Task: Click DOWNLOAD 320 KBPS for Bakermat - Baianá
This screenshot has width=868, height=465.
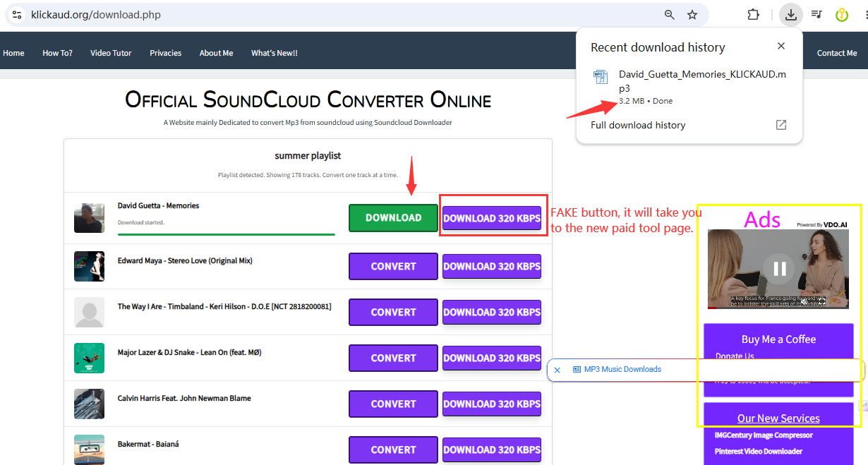Action: pos(492,449)
